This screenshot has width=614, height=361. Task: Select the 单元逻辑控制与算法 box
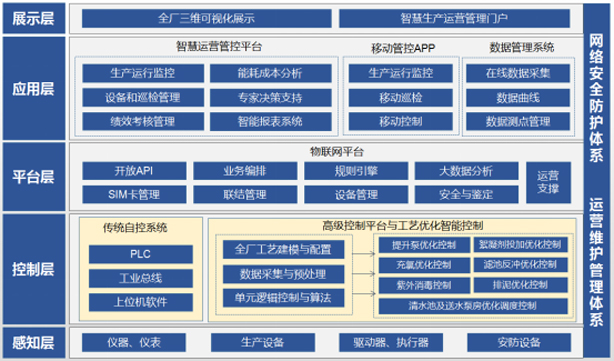(284, 298)
